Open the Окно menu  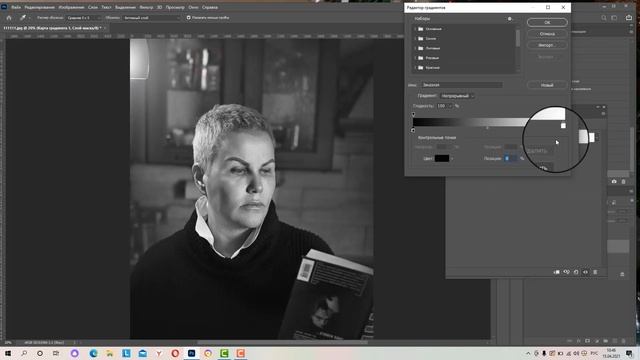coord(193,7)
